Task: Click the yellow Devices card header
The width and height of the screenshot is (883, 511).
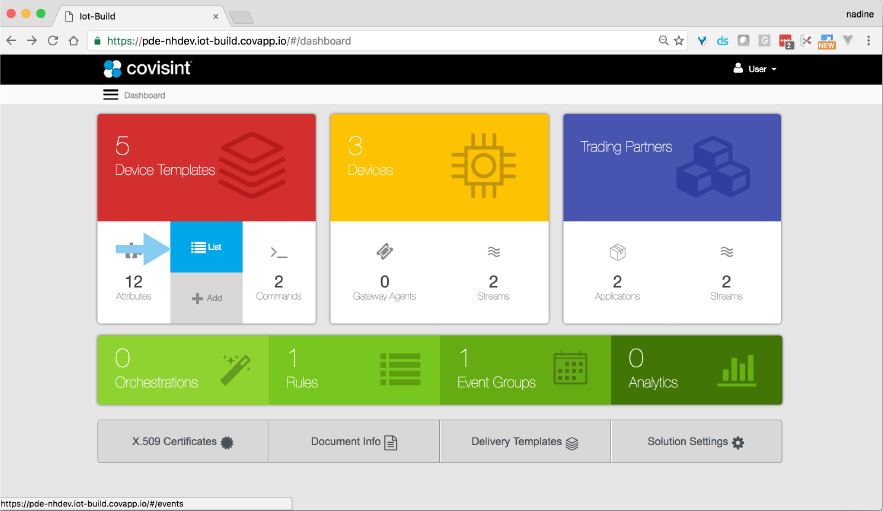Action: 439,167
